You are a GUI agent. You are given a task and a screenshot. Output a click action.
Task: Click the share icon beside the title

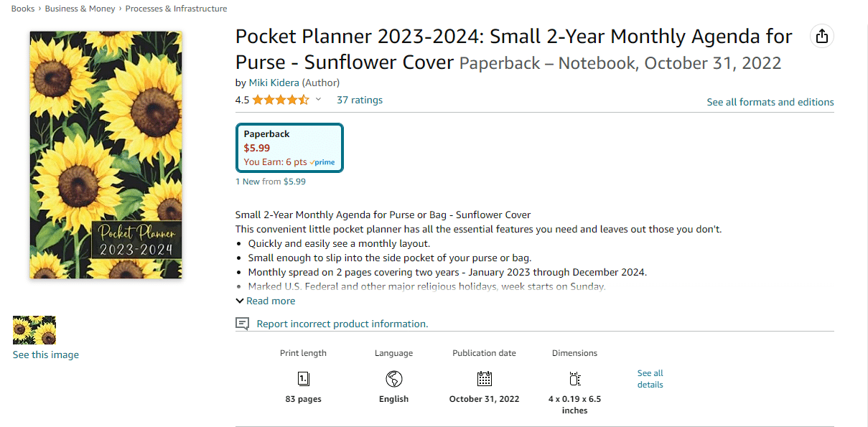pos(822,37)
